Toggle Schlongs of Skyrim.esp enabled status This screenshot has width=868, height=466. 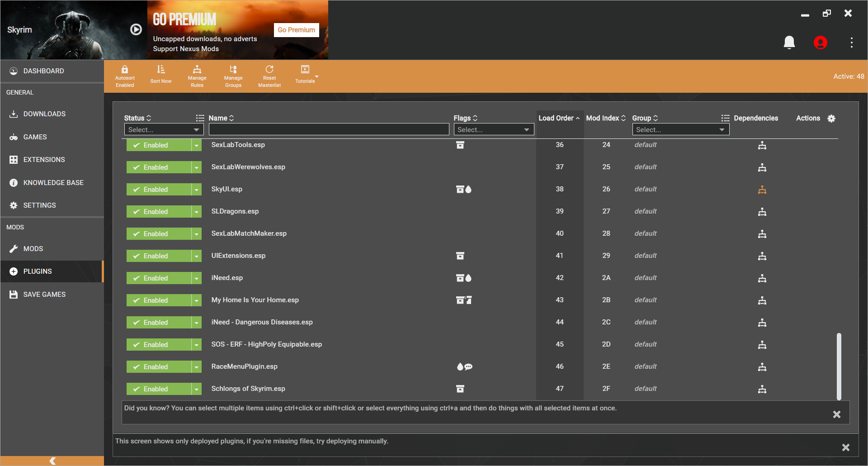pos(158,389)
